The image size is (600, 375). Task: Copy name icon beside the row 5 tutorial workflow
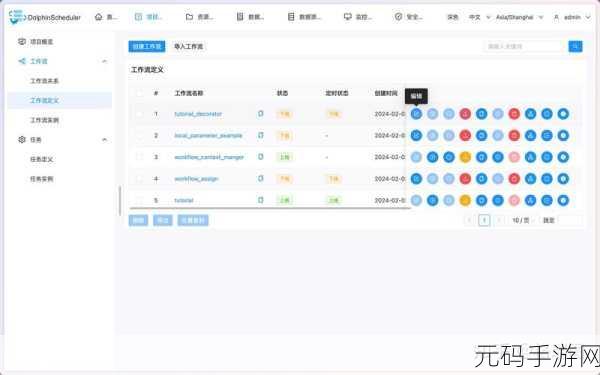[261, 200]
